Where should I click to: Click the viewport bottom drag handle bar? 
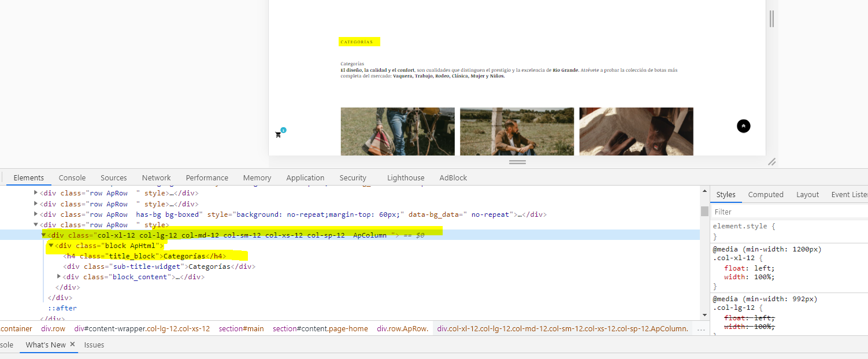(517, 162)
